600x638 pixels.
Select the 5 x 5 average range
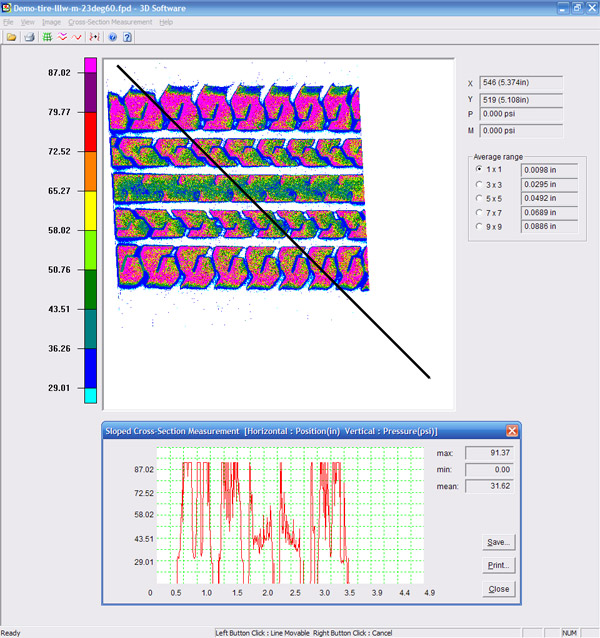click(x=479, y=198)
